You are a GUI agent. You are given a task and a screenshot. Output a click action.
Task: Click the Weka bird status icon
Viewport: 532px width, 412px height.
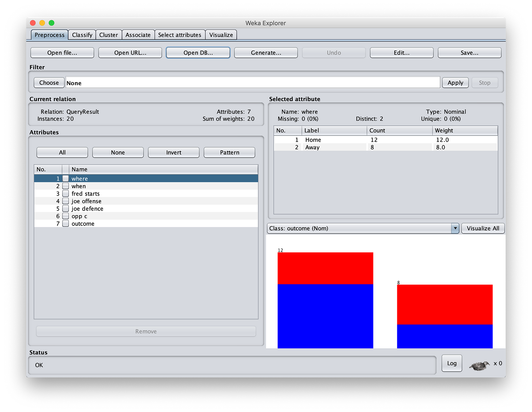479,365
